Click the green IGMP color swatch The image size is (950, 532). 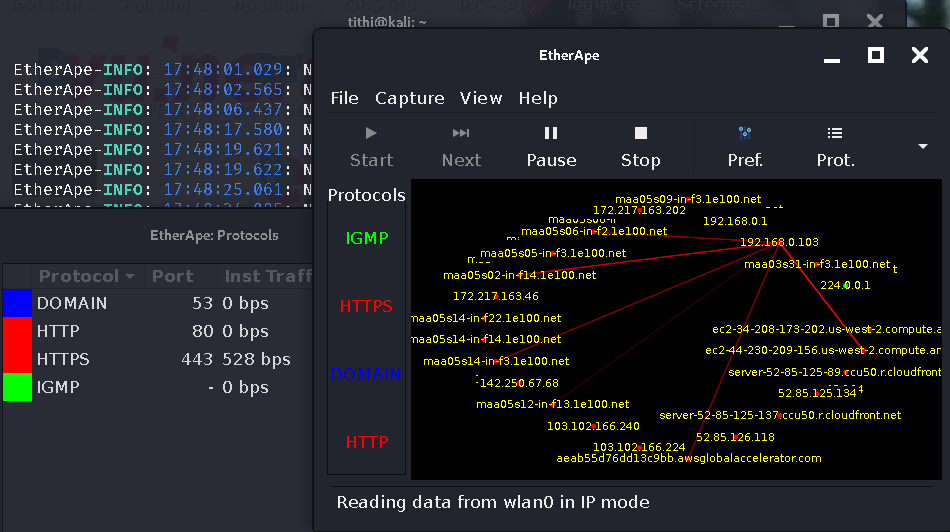pos(18,387)
